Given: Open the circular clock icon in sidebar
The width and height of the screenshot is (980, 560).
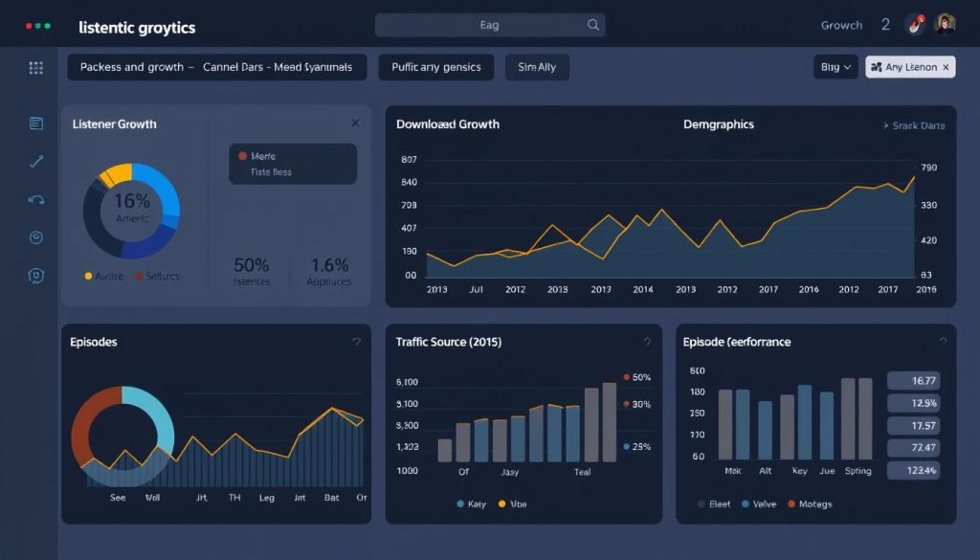Looking at the screenshot, I should [x=36, y=237].
